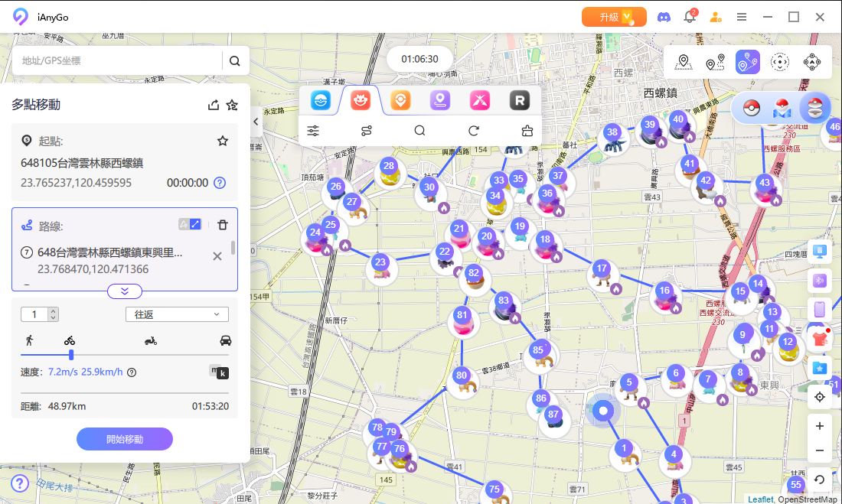Switch to the R rocket tab
Image resolution: width=842 pixels, height=504 pixels.
tap(519, 100)
